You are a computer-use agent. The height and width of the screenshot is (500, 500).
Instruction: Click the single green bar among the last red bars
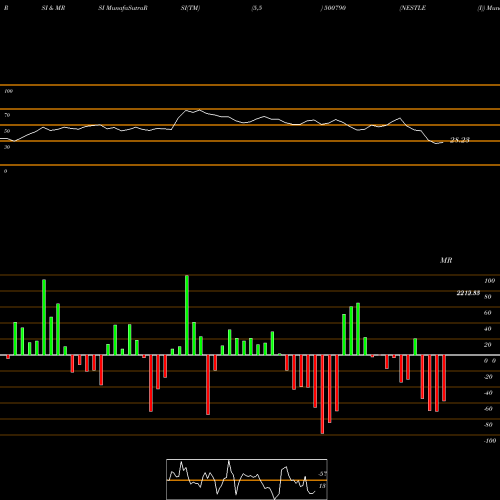point(415,347)
